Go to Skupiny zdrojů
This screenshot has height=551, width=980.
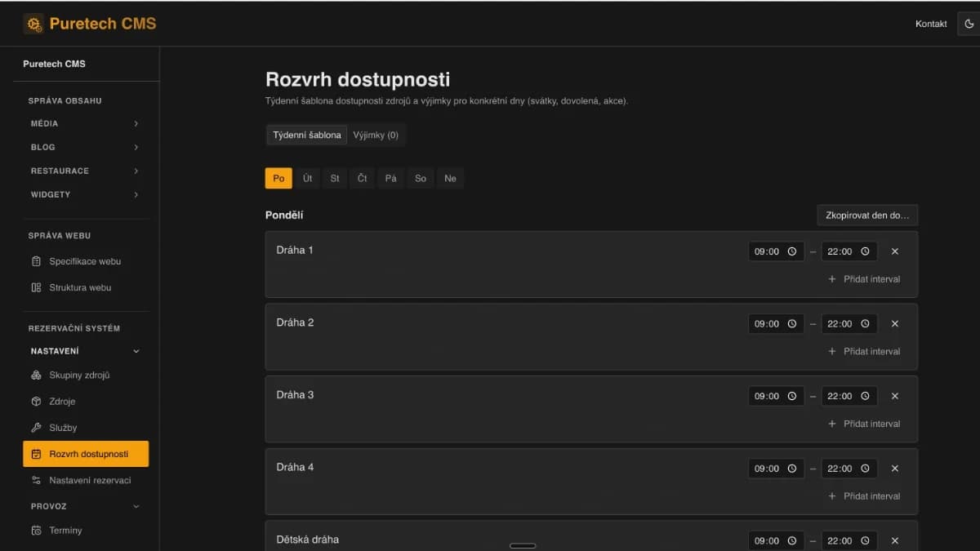86,375
